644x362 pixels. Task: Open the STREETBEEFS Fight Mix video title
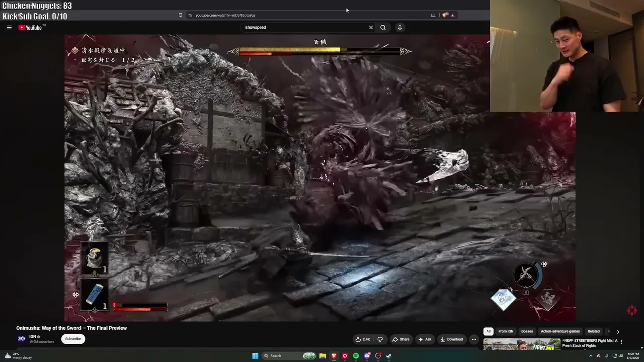coord(590,343)
